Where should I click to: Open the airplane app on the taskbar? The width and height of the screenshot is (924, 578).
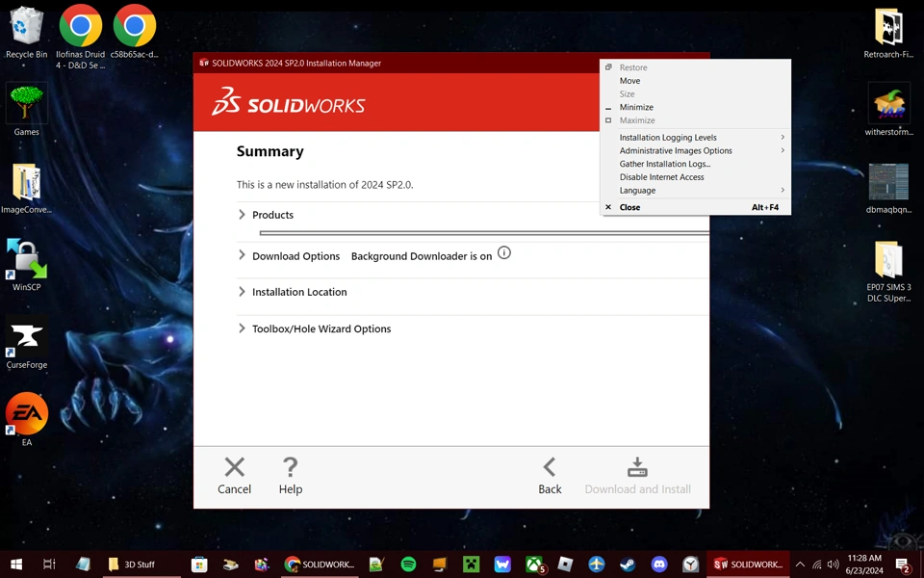(597, 565)
